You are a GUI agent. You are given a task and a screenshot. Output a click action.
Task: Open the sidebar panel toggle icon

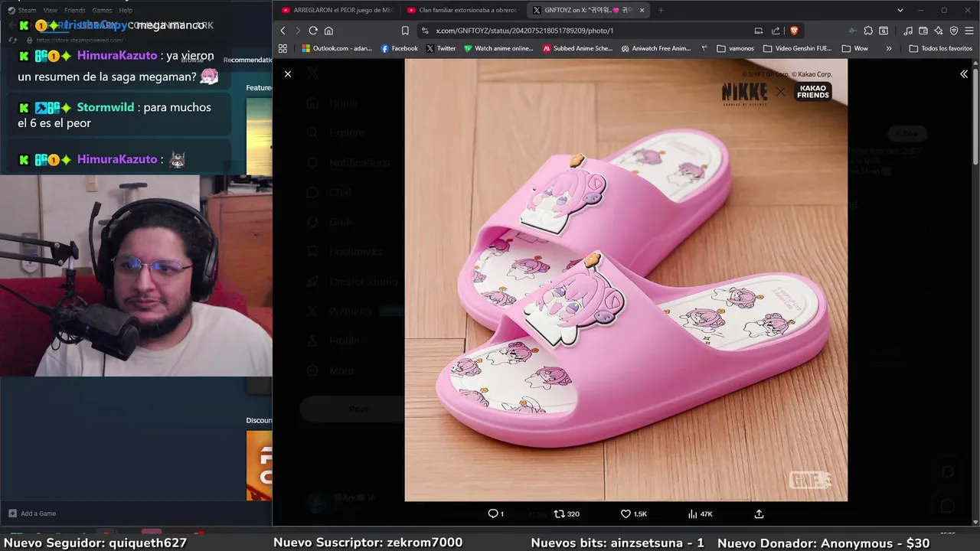click(884, 31)
